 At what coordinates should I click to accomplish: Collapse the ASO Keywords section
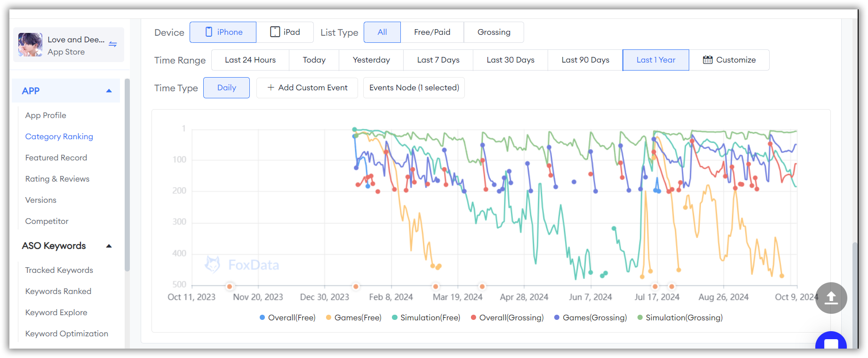coord(109,246)
